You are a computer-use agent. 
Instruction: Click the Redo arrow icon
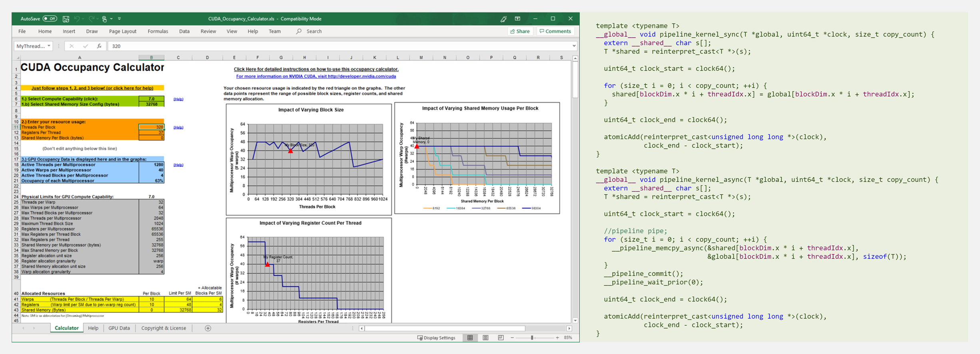tap(92, 19)
